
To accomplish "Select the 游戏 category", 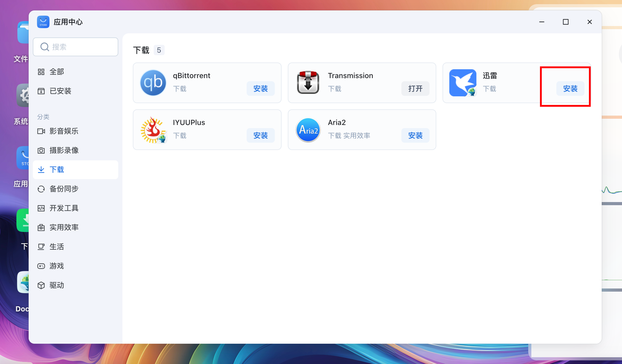I will [x=76, y=266].
